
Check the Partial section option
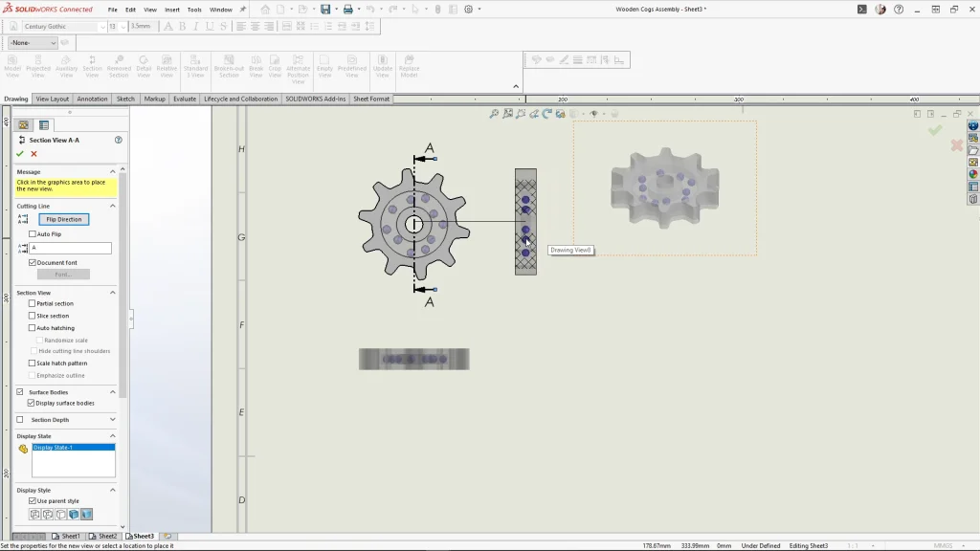coord(33,303)
